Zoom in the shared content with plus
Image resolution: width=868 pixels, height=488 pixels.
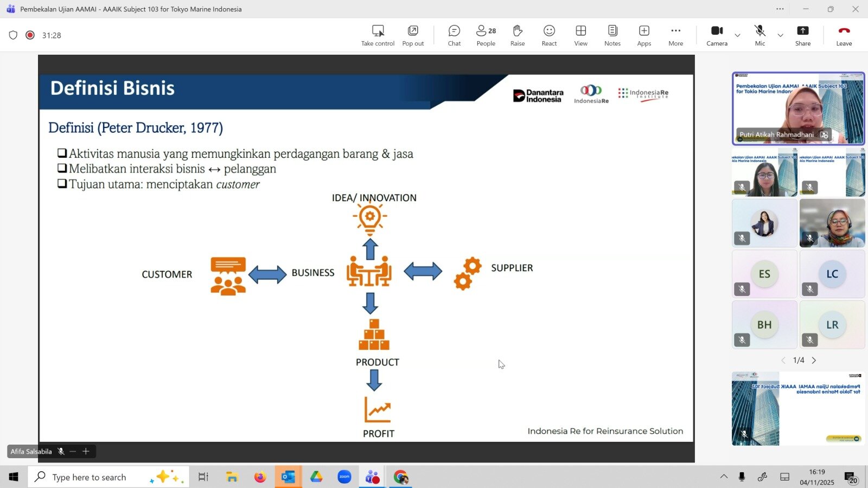(x=86, y=451)
